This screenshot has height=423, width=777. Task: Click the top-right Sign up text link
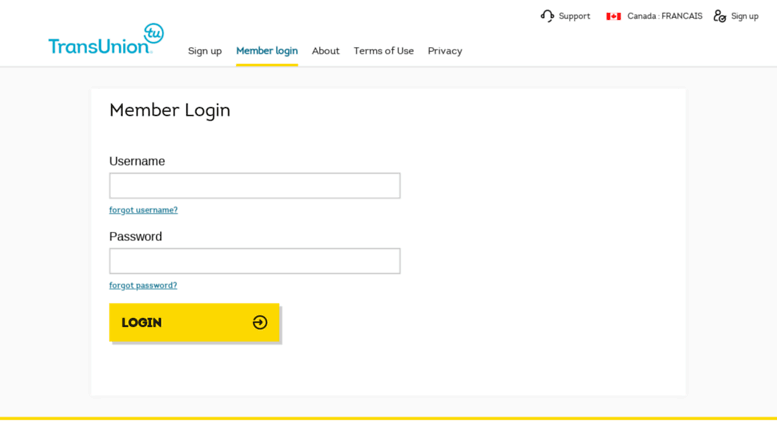(x=745, y=16)
